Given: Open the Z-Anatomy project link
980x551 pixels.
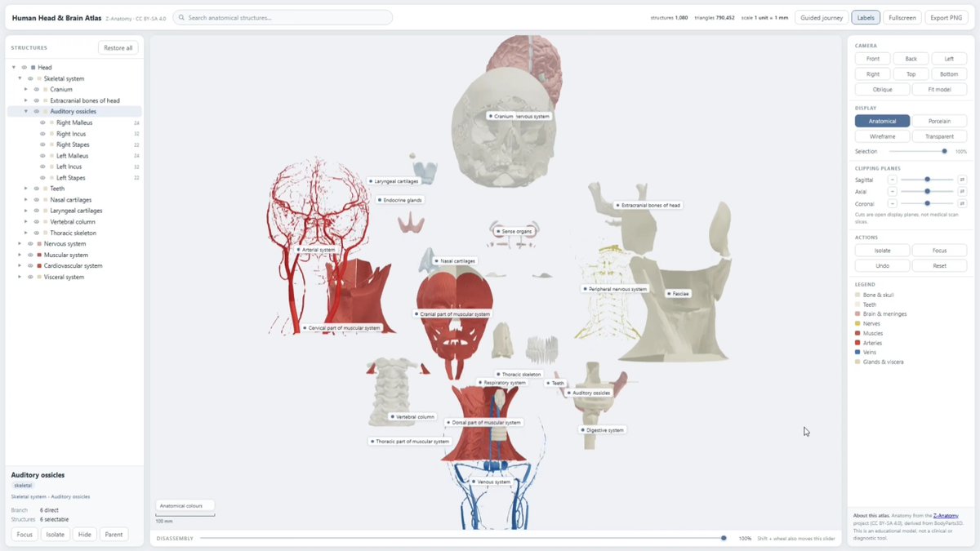Looking at the screenshot, I should click(x=946, y=516).
